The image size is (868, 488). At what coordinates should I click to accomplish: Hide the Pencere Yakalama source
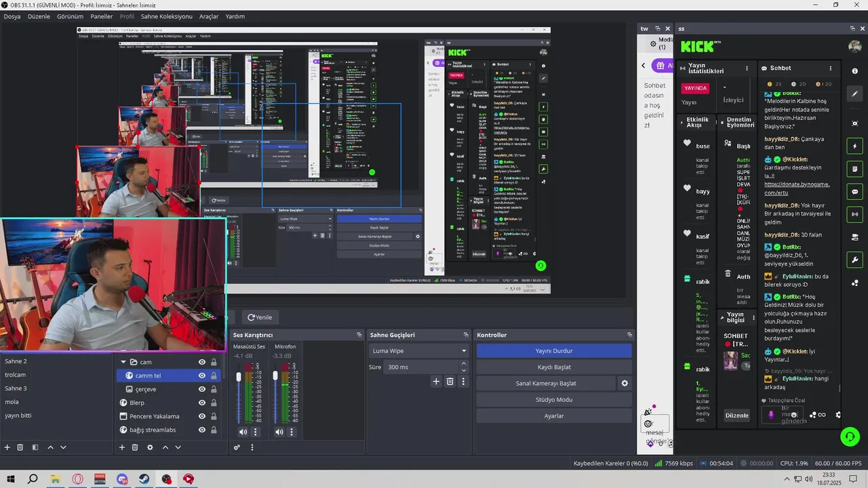[x=202, y=416]
